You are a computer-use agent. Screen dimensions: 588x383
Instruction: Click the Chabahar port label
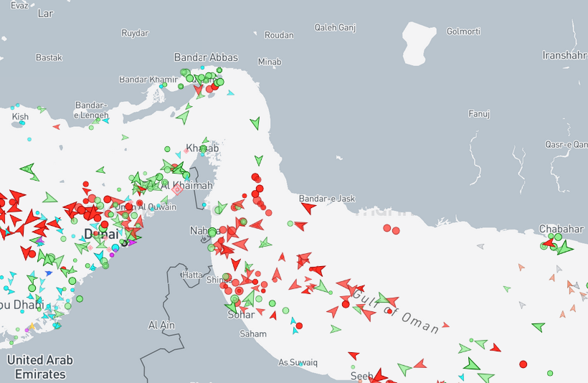tap(561, 229)
